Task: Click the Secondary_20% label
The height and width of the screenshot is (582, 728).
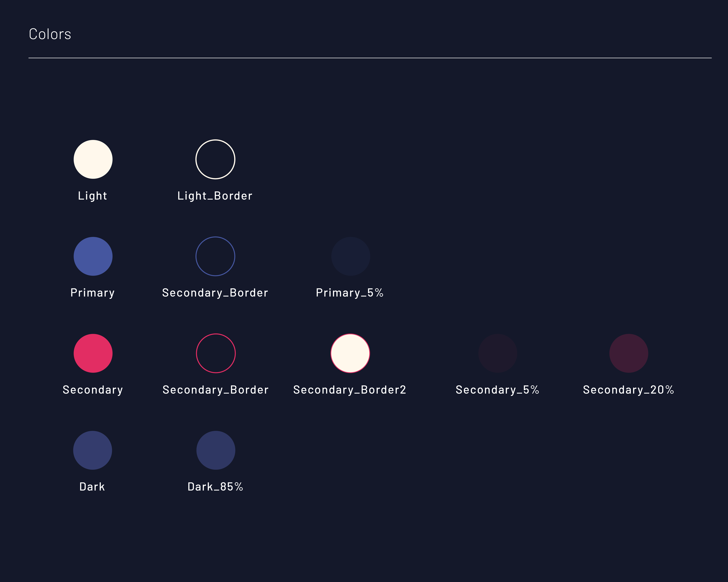Action: pyautogui.click(x=628, y=390)
